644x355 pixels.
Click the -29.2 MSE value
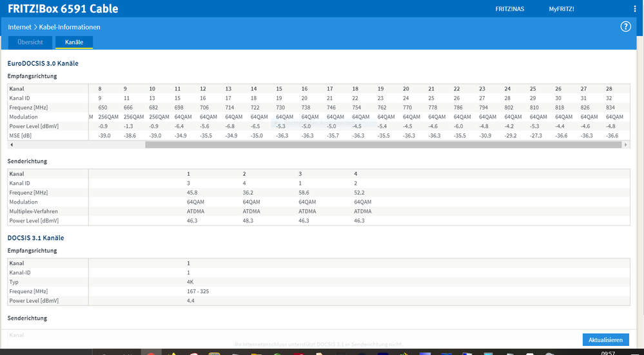tap(511, 136)
